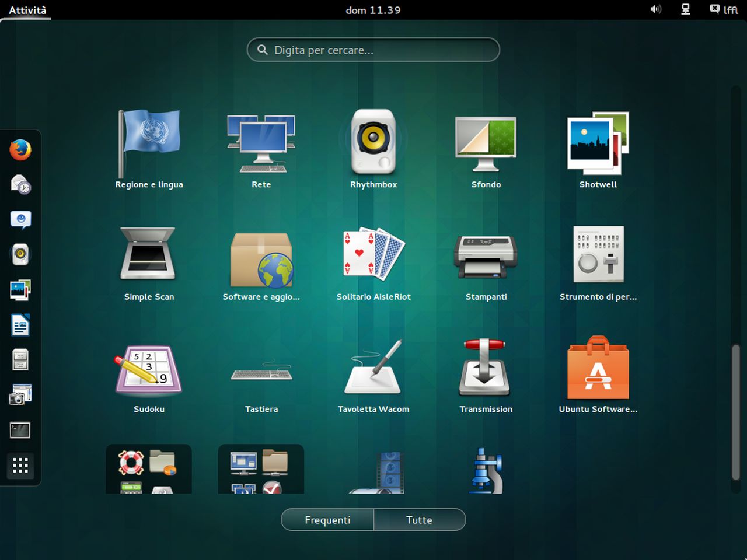Click the application grid vertical scrollbar

tap(735, 412)
